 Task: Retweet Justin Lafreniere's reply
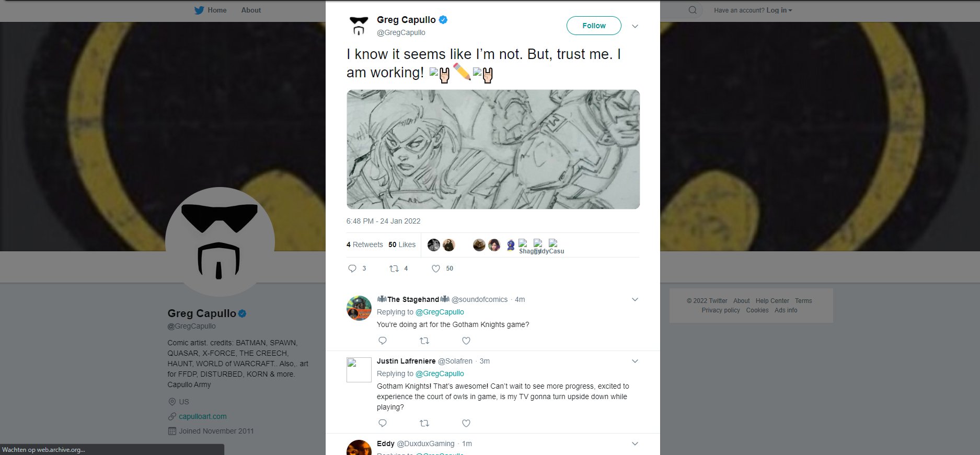[x=424, y=423]
